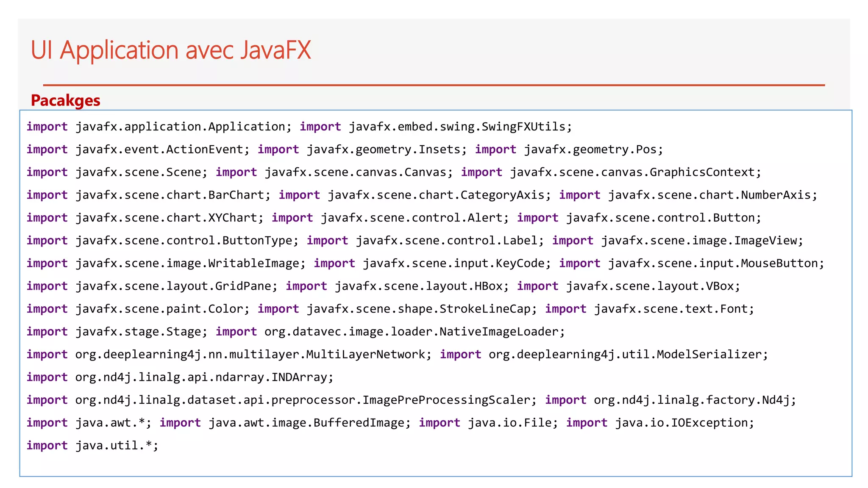The width and height of the screenshot is (868, 488).
Task: Click 'javafx.geometry.Pos;' import
Action: click(594, 150)
